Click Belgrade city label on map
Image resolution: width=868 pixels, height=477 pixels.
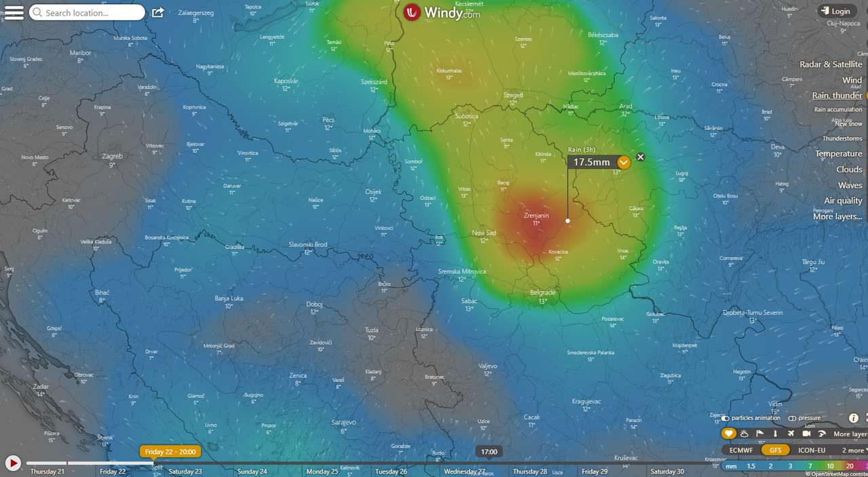[x=542, y=292]
